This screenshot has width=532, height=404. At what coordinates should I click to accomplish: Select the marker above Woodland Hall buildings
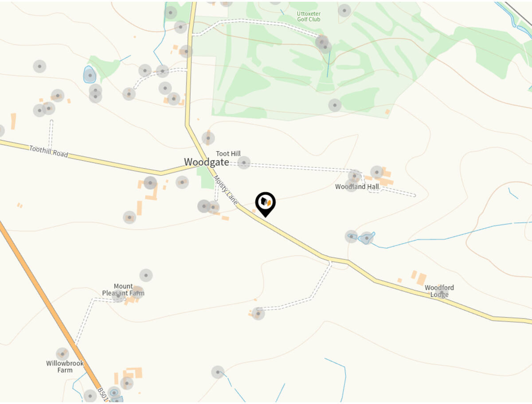(x=377, y=172)
